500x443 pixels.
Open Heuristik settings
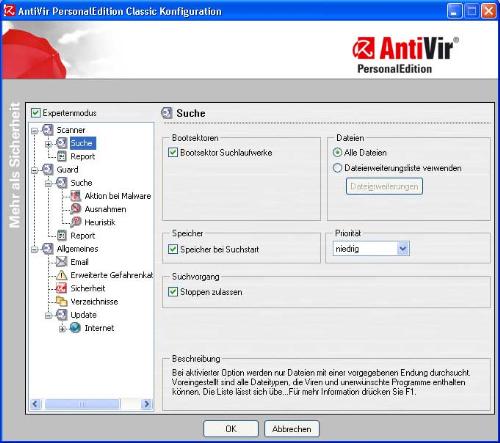click(100, 222)
